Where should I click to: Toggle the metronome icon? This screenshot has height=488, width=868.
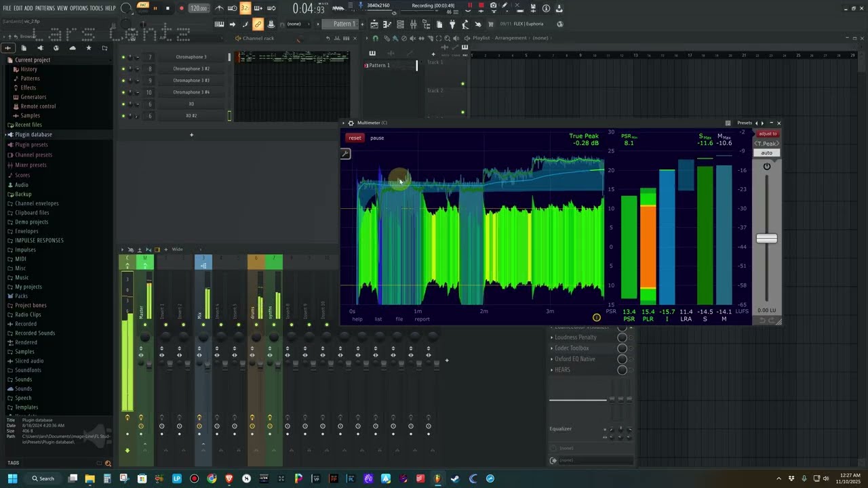pyautogui.click(x=220, y=8)
